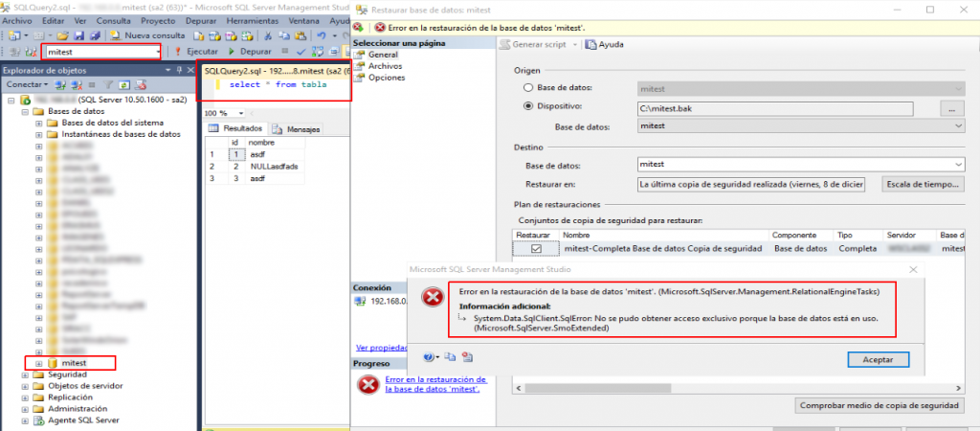
Task: Show error details with the red-marked document icon
Action: point(467,357)
